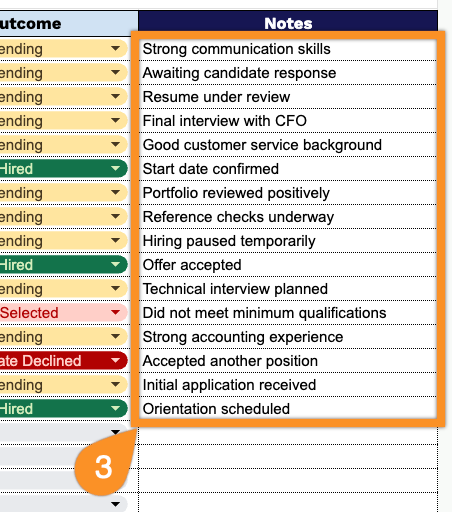Select the Start date confirmed cell
The width and height of the screenshot is (452, 512).
tap(288, 169)
